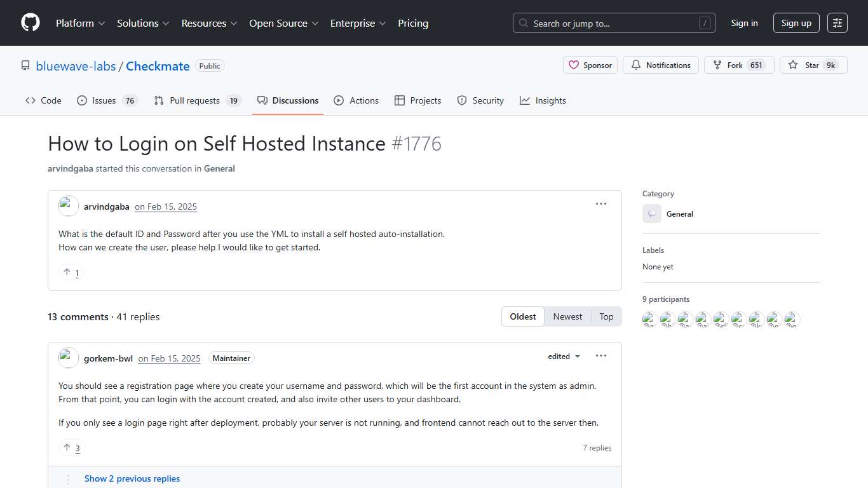Upvote gorkem-bwl's maintainer reply
This screenshot has width=868, height=488.
click(x=71, y=447)
